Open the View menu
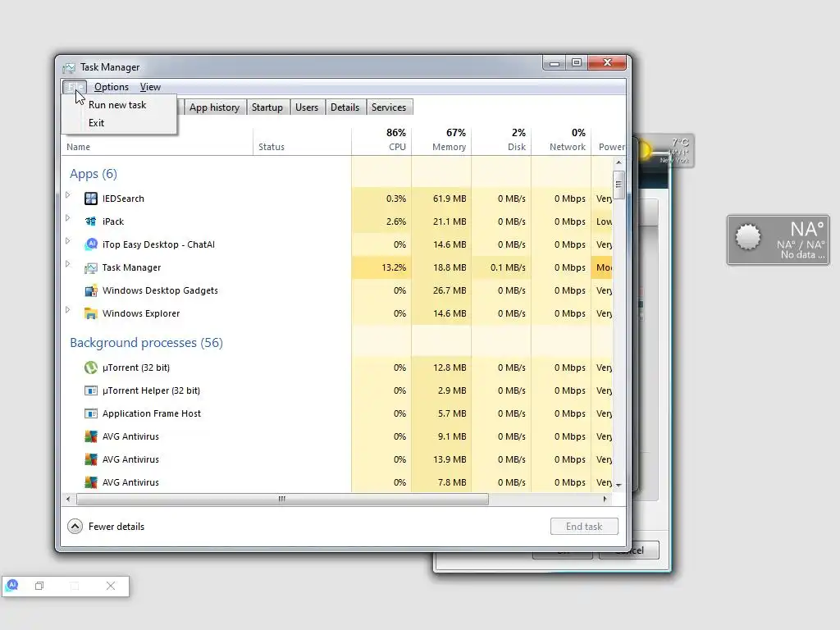Screen dimensions: 840x630 [151, 87]
